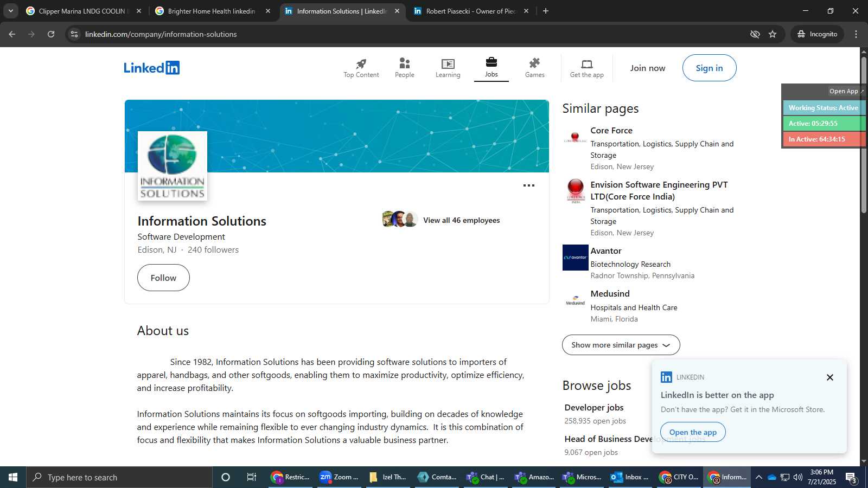Click Open App in the tracker widget

point(846,91)
